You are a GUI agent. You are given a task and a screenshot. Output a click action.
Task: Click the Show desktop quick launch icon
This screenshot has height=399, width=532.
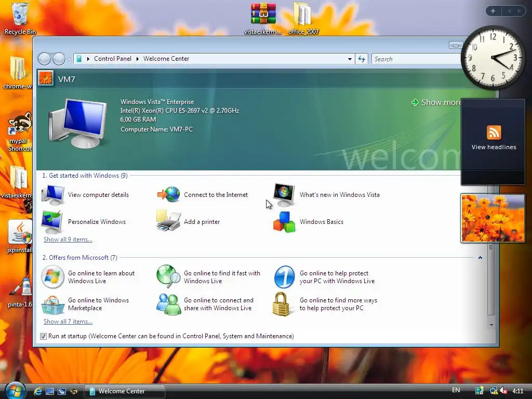coord(50,391)
